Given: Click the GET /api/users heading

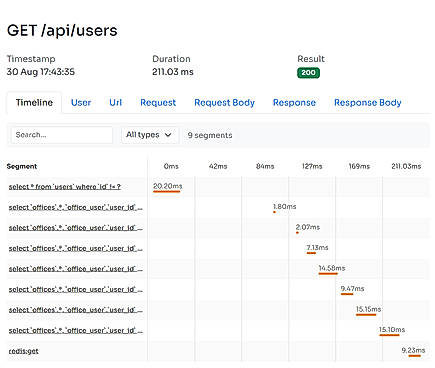Looking at the screenshot, I should pos(62,31).
